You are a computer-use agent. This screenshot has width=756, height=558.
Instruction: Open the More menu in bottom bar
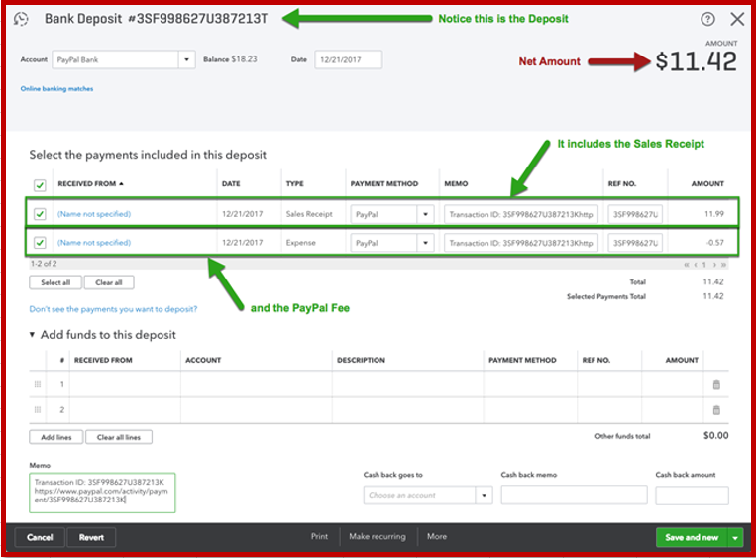pos(437,537)
